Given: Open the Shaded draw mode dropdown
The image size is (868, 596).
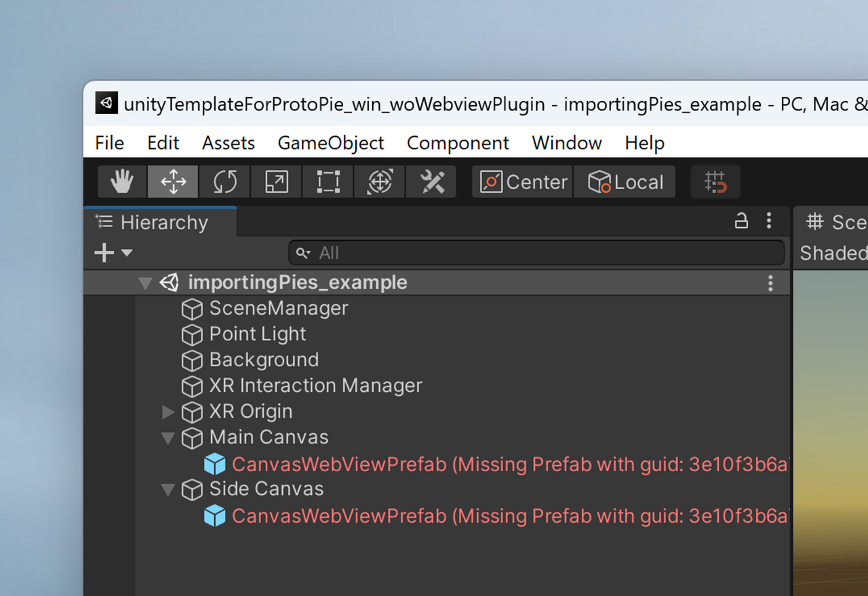Looking at the screenshot, I should click(x=833, y=253).
